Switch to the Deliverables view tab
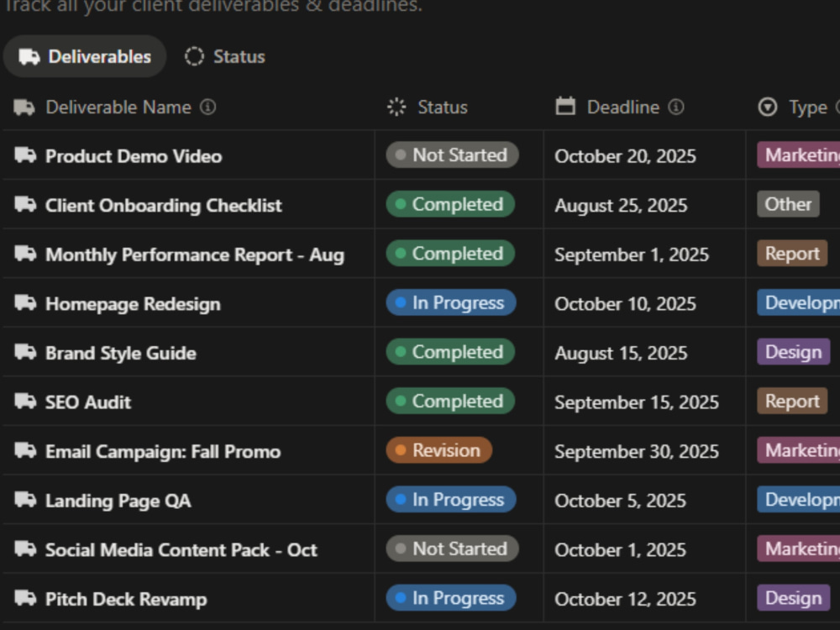The height and width of the screenshot is (630, 840). pyautogui.click(x=85, y=56)
